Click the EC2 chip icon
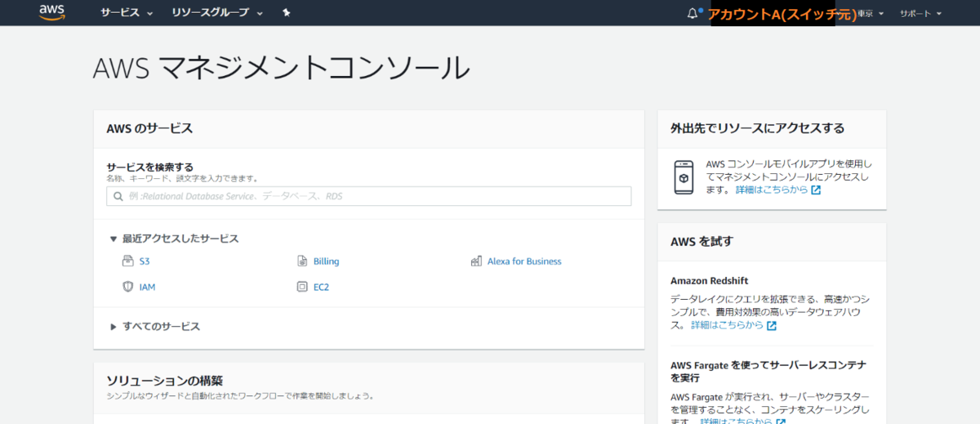This screenshot has height=424, width=980. 302,287
